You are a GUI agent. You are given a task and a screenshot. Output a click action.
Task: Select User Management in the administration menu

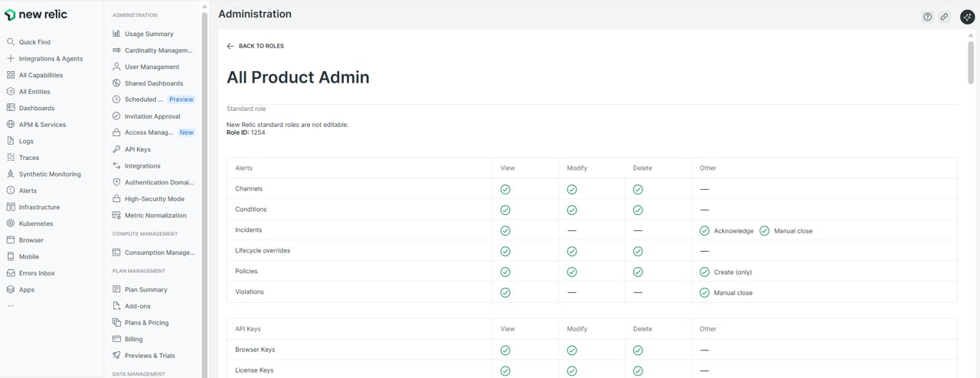point(152,67)
